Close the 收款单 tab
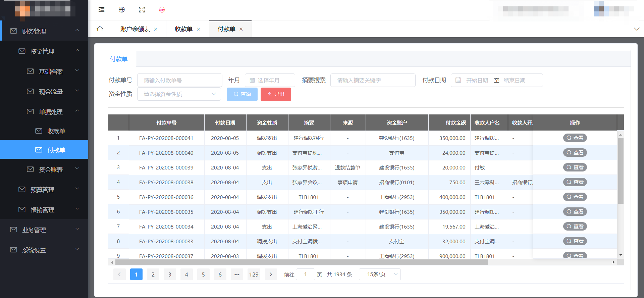The width and height of the screenshot is (644, 298). pyautogui.click(x=199, y=29)
